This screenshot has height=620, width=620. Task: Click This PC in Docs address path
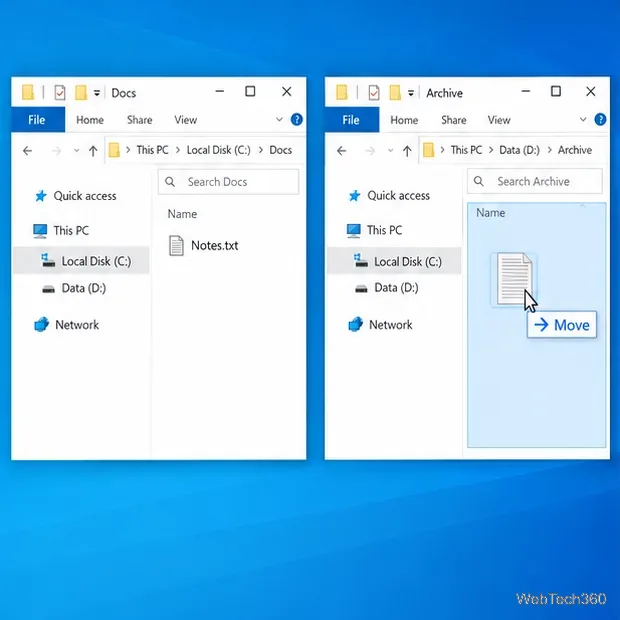pyautogui.click(x=152, y=150)
